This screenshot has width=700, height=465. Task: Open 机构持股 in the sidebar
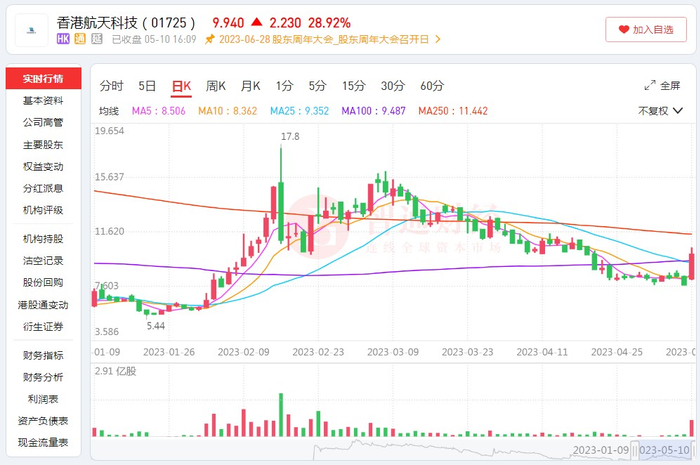(43, 239)
